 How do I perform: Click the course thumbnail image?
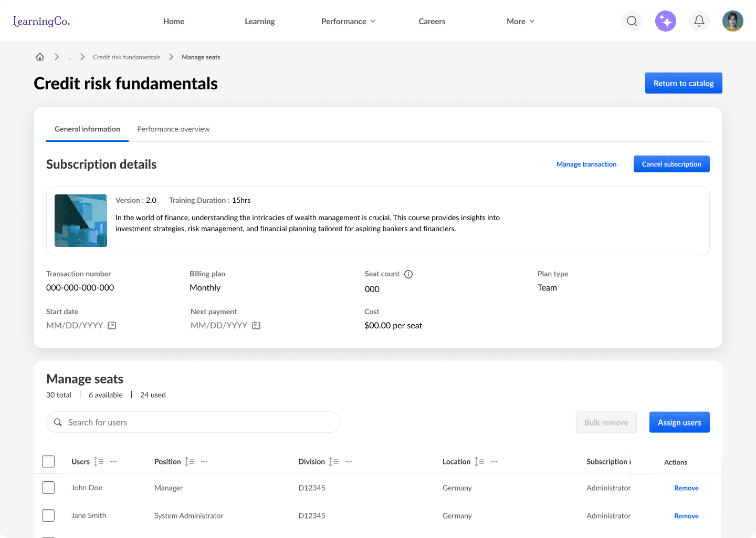[x=81, y=221]
